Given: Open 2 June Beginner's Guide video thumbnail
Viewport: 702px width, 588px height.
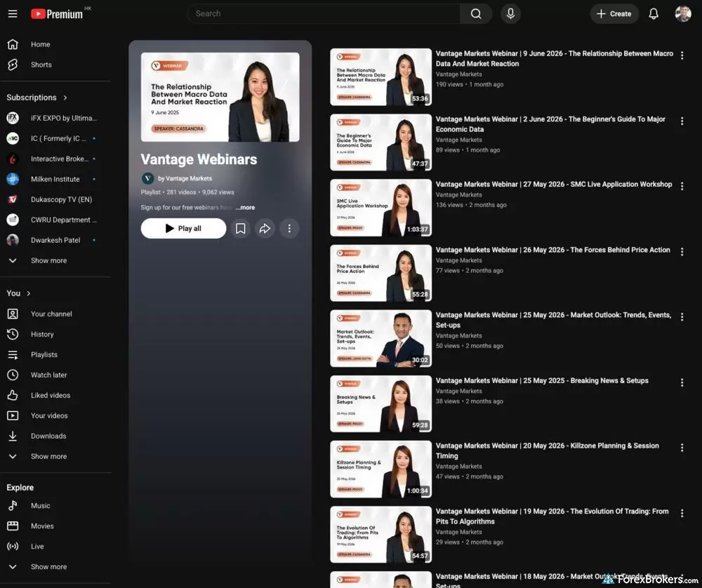Looking at the screenshot, I should (381, 142).
